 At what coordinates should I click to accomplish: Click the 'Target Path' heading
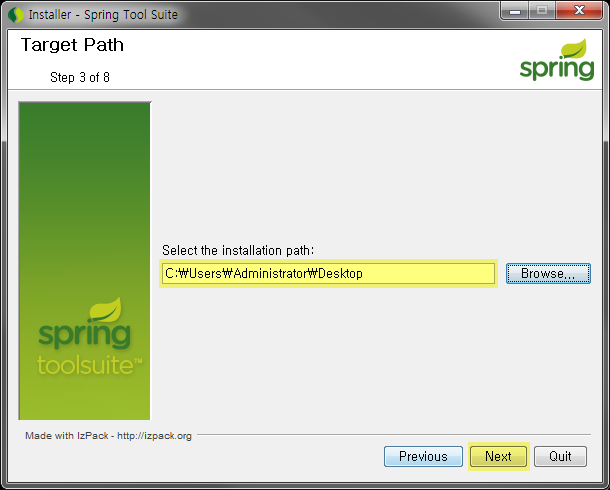click(x=72, y=45)
